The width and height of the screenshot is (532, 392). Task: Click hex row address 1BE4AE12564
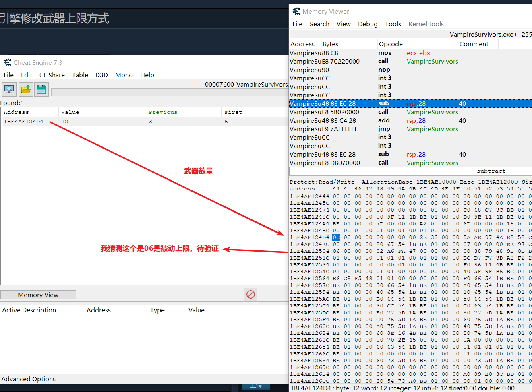(x=309, y=278)
